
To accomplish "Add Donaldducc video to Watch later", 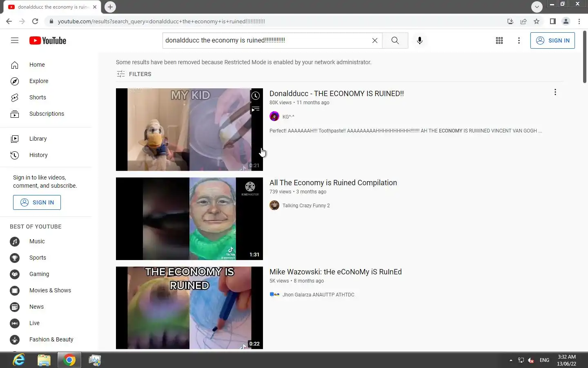I will coord(256,96).
